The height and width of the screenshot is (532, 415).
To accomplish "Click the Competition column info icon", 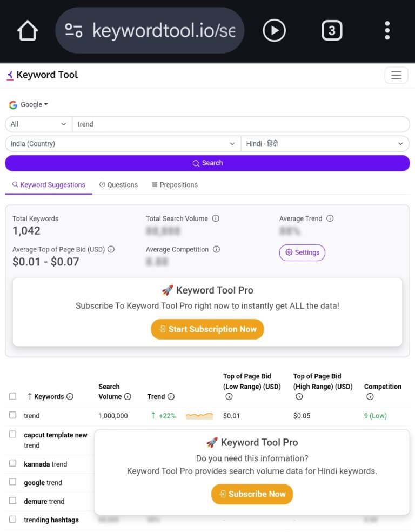I will 370,396.
